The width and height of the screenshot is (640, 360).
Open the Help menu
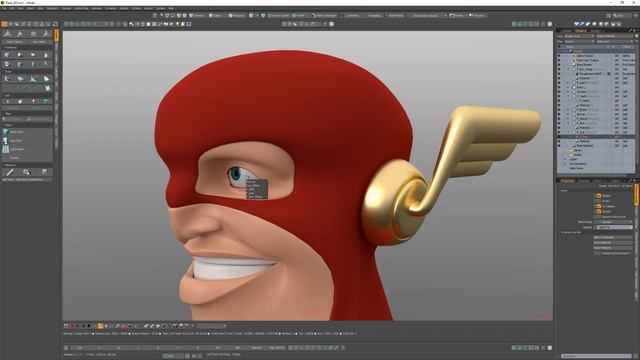pyautogui.click(x=171, y=8)
